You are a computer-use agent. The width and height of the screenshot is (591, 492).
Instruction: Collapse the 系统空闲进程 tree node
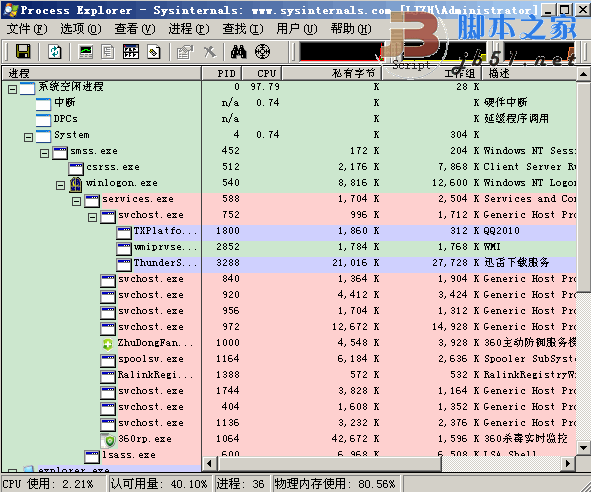pos(12,89)
